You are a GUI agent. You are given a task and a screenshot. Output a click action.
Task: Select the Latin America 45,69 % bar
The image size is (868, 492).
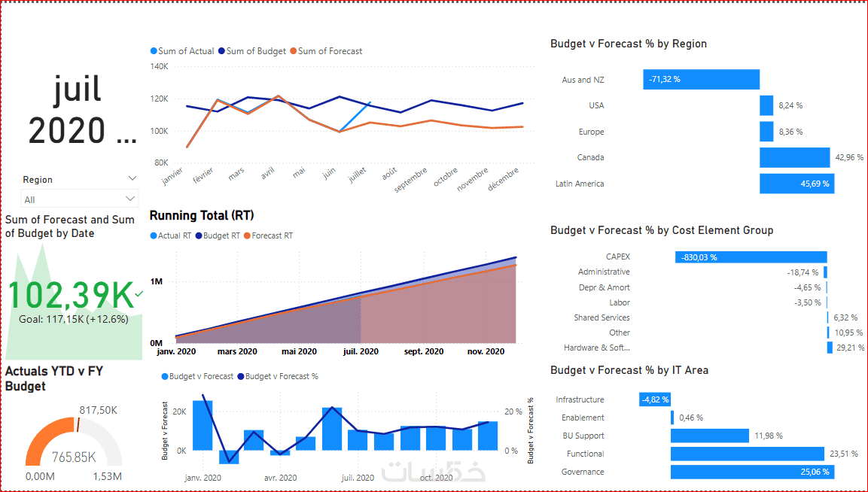pos(796,184)
